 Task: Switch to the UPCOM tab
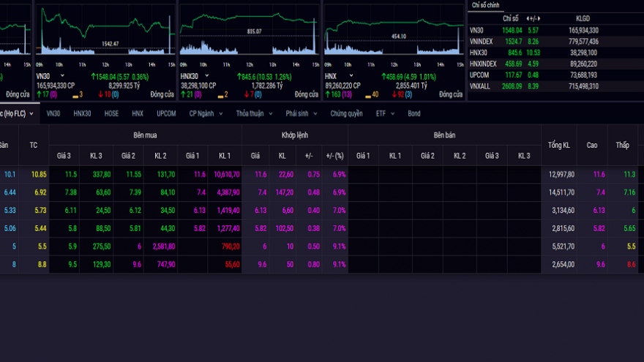[165, 113]
